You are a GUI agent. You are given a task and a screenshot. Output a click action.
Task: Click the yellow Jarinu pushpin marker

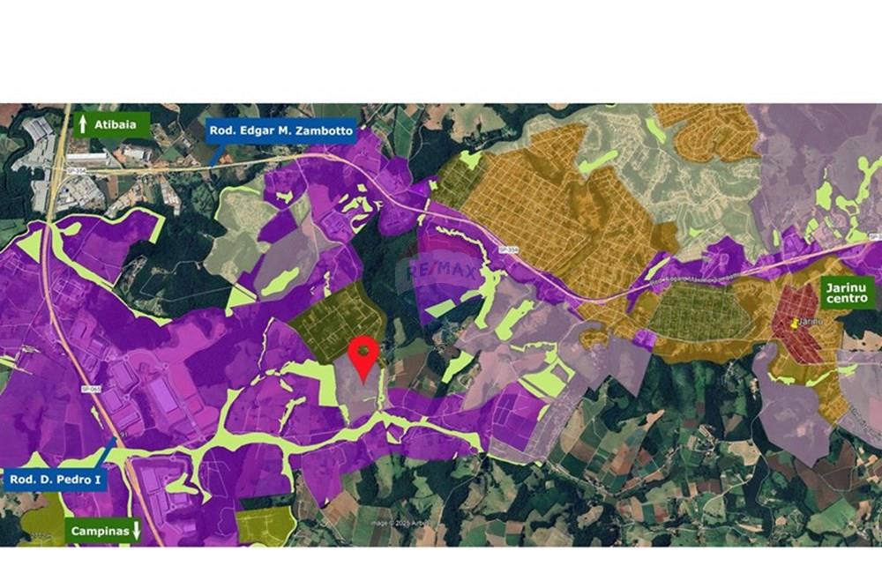[795, 324]
